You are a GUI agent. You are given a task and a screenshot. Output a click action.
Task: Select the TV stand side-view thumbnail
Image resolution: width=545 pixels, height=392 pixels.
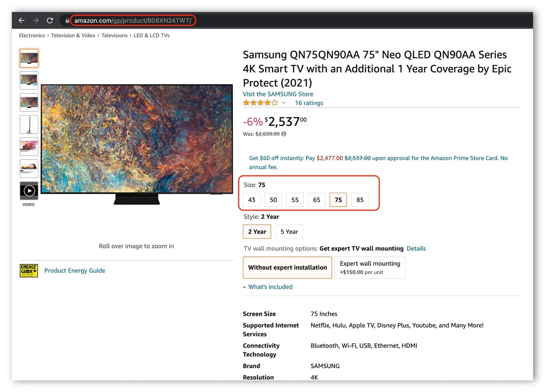click(29, 124)
